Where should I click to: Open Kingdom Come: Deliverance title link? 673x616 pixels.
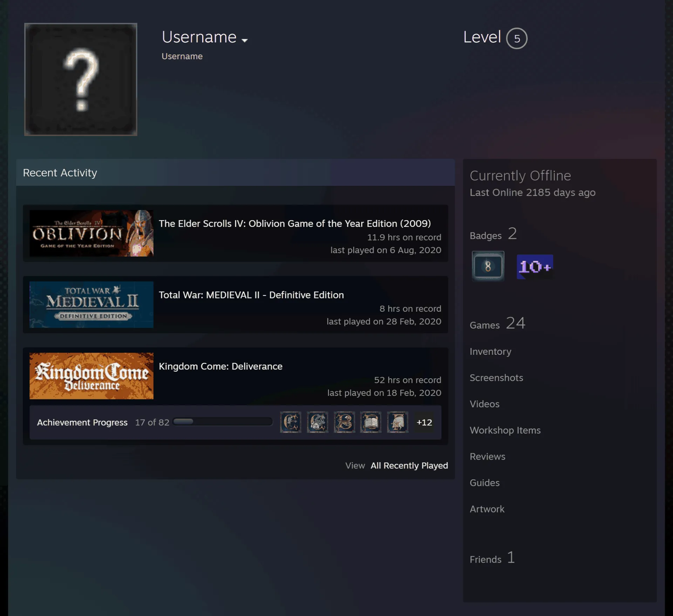tap(220, 366)
